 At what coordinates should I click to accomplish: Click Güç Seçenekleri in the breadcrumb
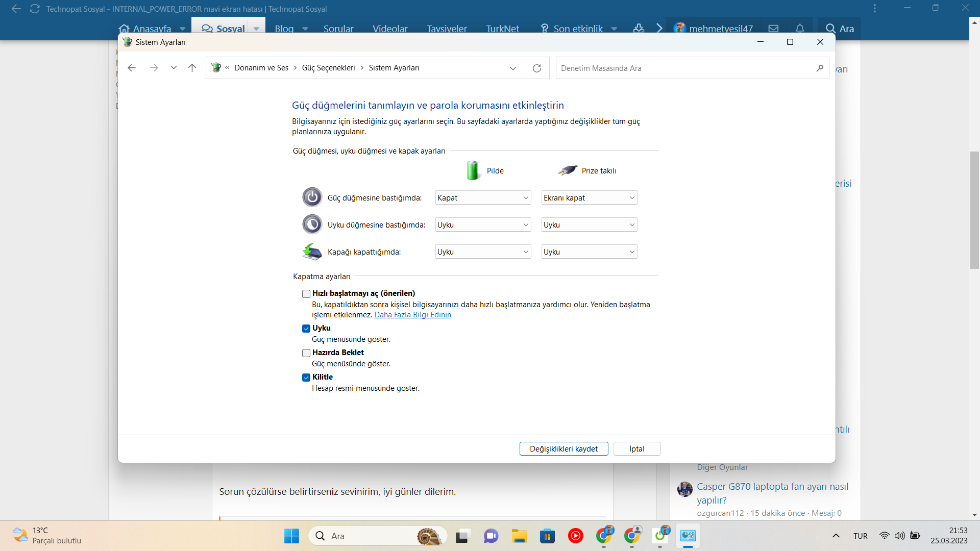[328, 68]
